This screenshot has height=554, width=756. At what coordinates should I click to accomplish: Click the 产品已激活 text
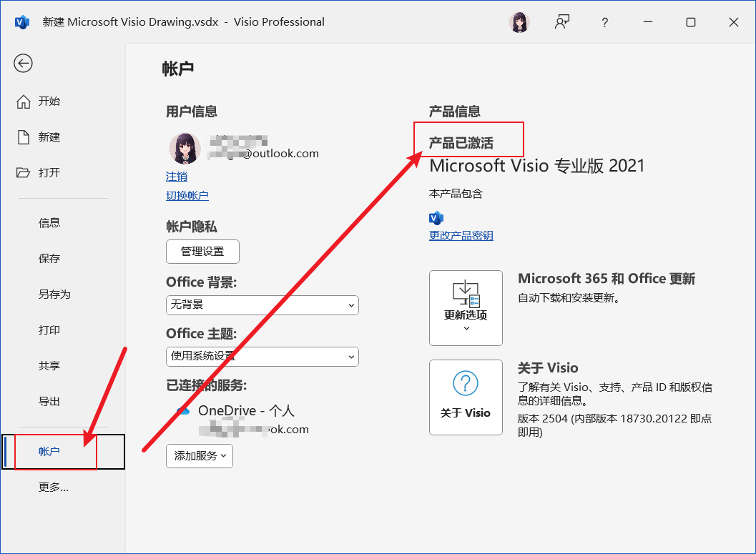click(x=461, y=143)
